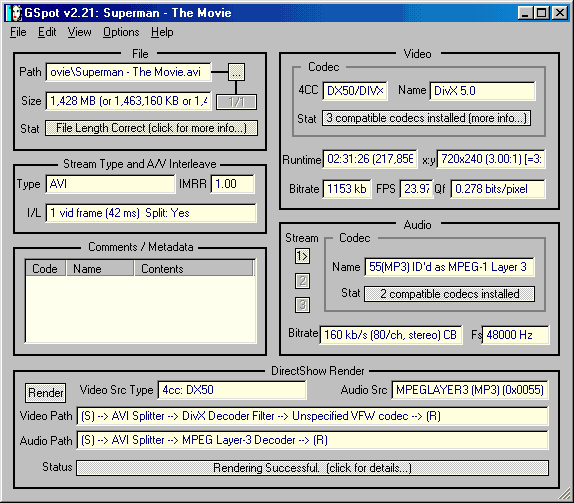The width and height of the screenshot is (574, 503).
Task: Click the x:y field 720x240
Action: pos(491,159)
